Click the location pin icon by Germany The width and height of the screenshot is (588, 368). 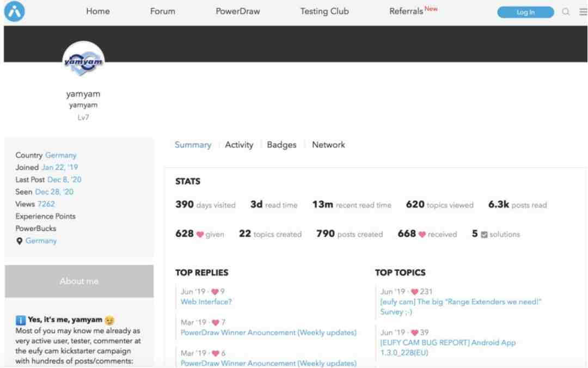pos(19,241)
